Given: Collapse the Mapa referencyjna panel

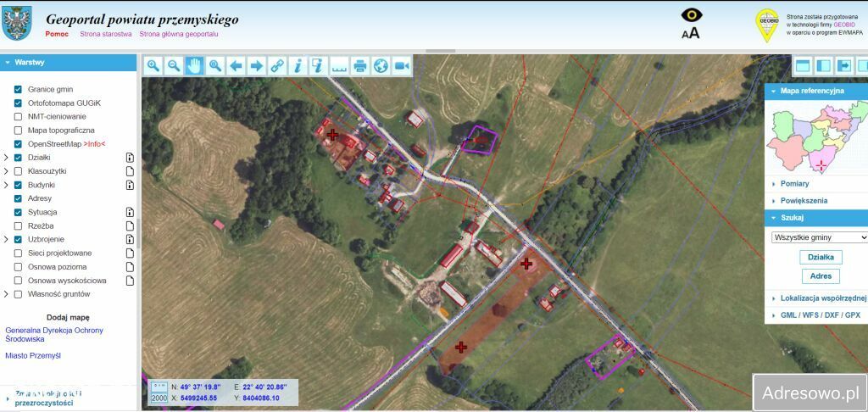Looking at the screenshot, I should [816, 91].
